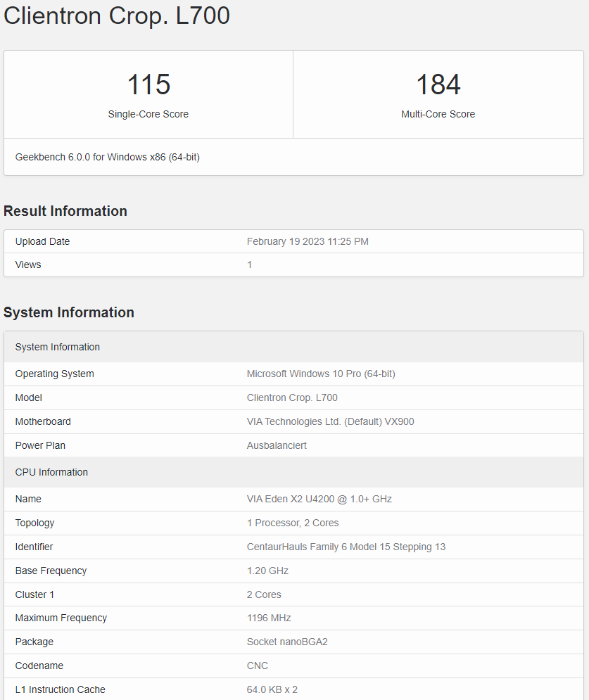Image resolution: width=589 pixels, height=700 pixels.
Task: Click the bold 'System Information' section heading
Action: click(69, 312)
